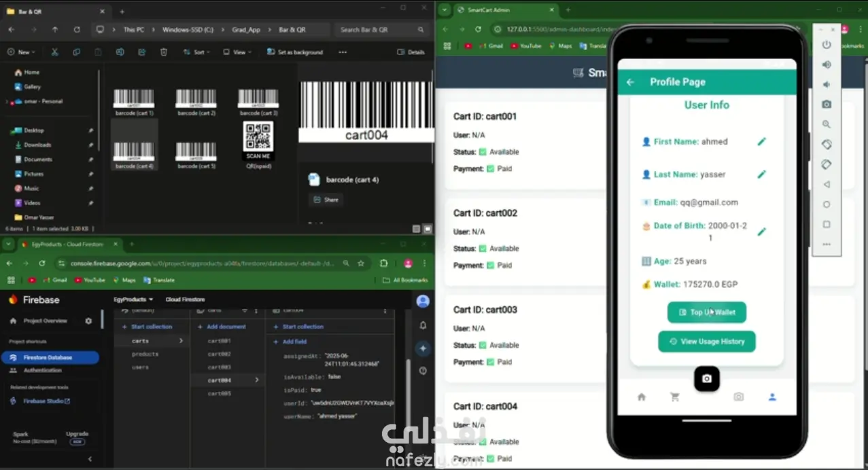Open Authentication in Firebase sidebar
The height and width of the screenshot is (470, 868).
pos(42,370)
